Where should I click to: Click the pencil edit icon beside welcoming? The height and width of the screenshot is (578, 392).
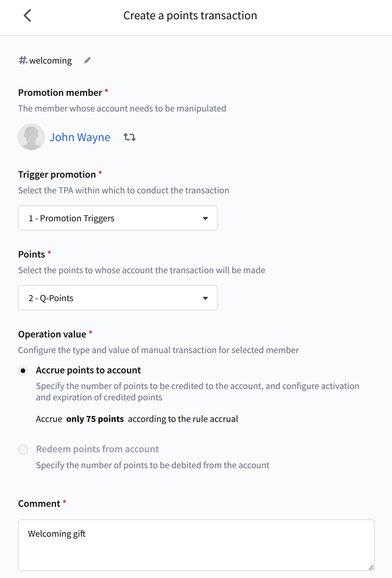click(x=87, y=61)
